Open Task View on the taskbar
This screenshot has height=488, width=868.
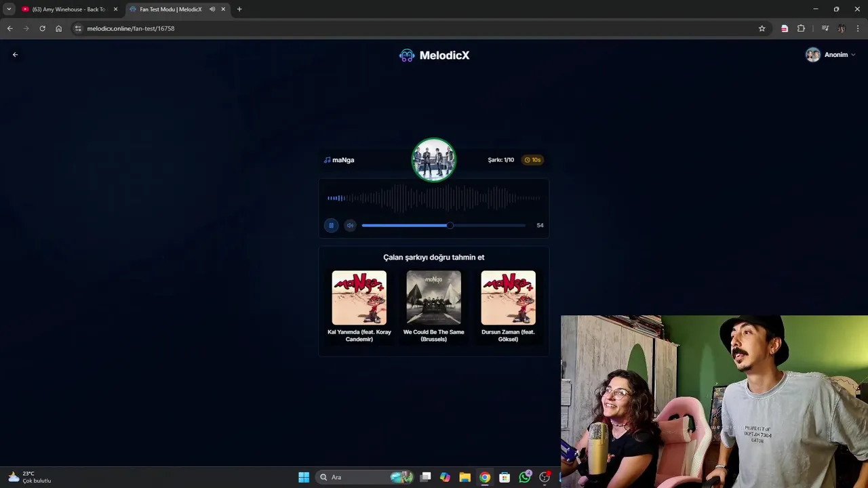pyautogui.click(x=425, y=477)
